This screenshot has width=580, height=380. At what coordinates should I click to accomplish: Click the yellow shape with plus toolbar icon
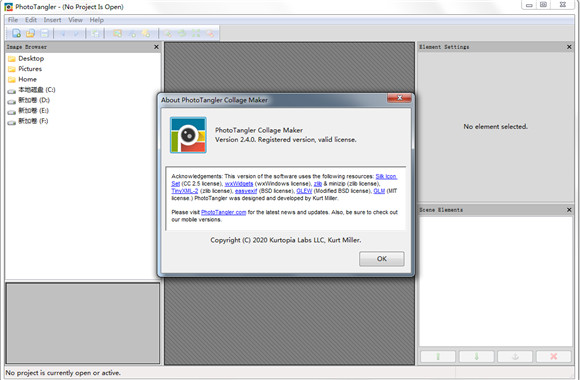point(146,33)
